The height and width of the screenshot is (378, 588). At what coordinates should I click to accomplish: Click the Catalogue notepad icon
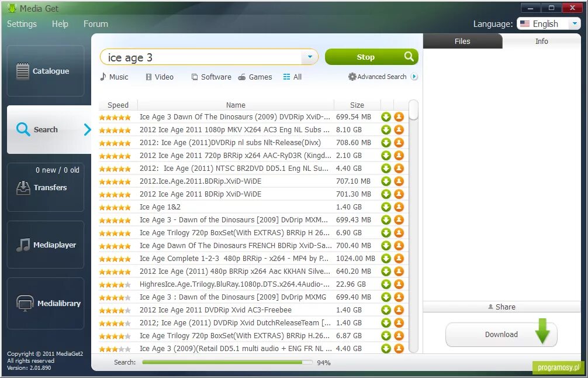(22, 71)
